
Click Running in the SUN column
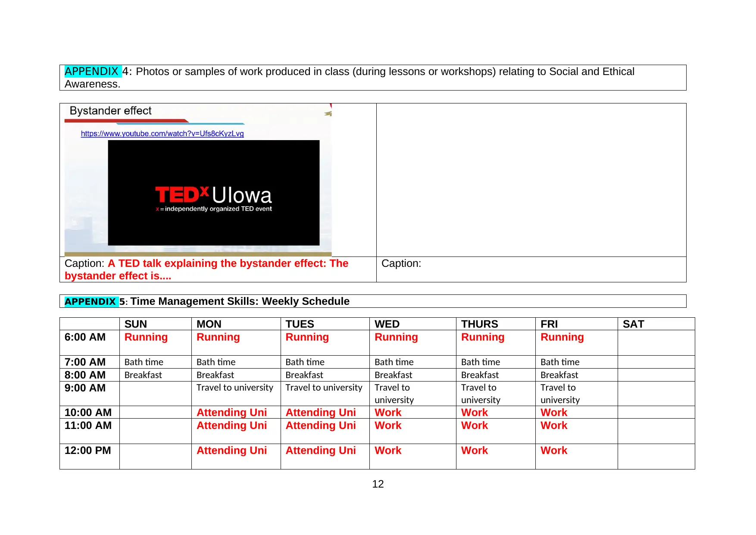click(146, 338)
